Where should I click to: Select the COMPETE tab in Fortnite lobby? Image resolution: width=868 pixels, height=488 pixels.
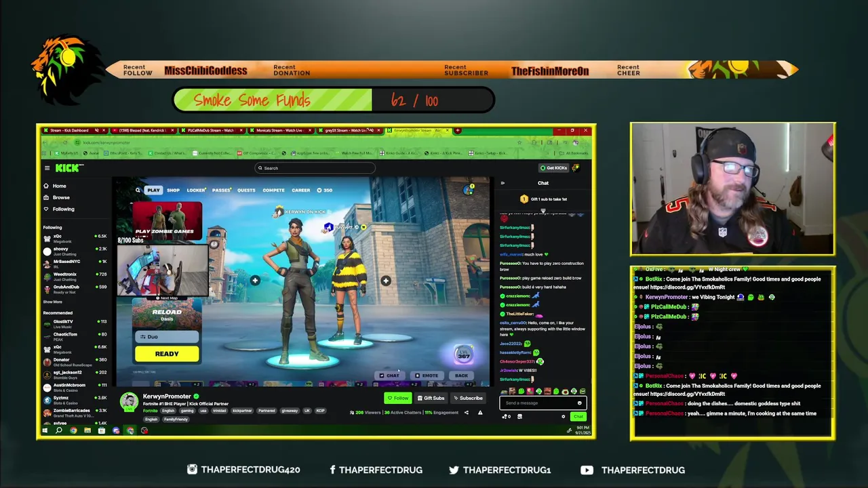273,190
